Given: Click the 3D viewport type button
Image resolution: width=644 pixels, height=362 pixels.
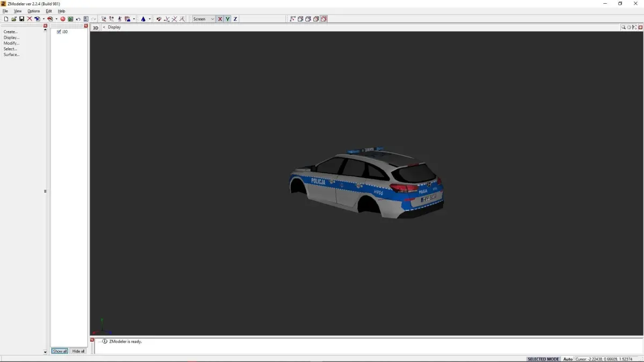Looking at the screenshot, I should pos(96,27).
